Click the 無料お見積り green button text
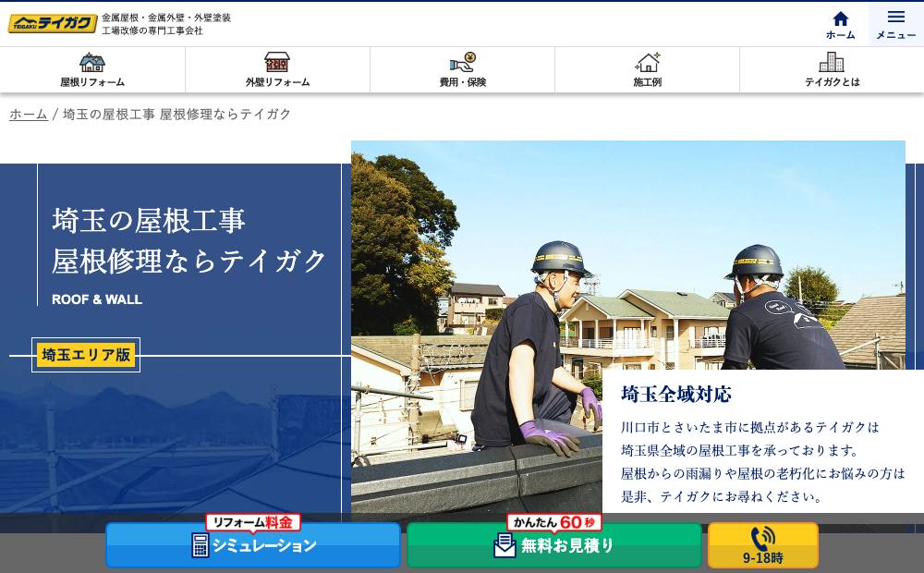Screen dimensions: 924x573 567,545
